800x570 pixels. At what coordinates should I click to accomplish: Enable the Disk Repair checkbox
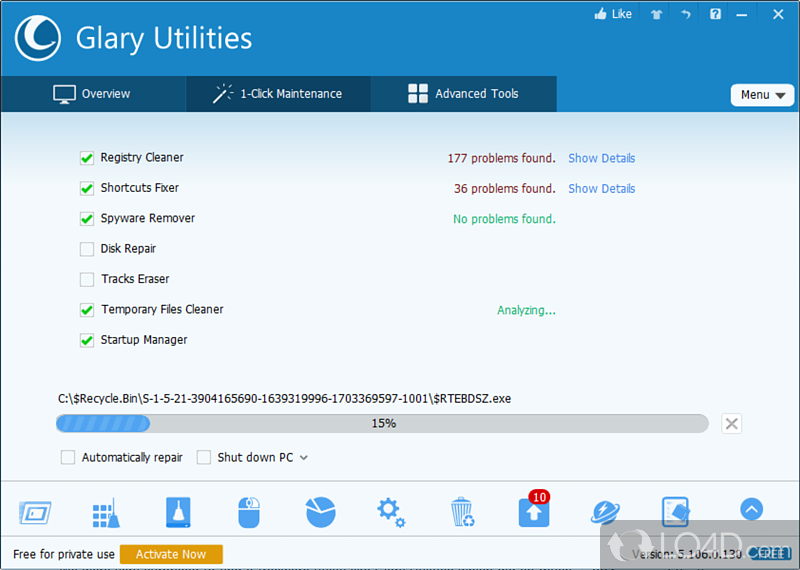(86, 249)
